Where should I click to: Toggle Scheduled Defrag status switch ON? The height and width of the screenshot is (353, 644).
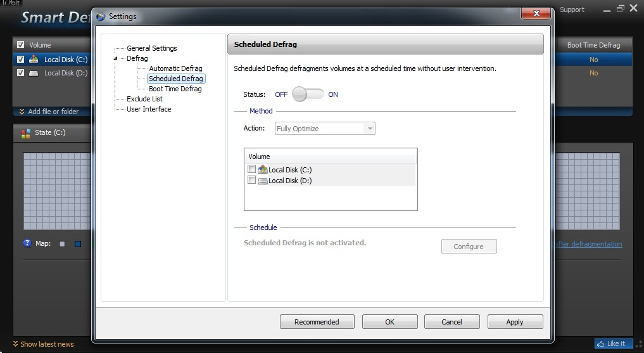pyautogui.click(x=308, y=94)
